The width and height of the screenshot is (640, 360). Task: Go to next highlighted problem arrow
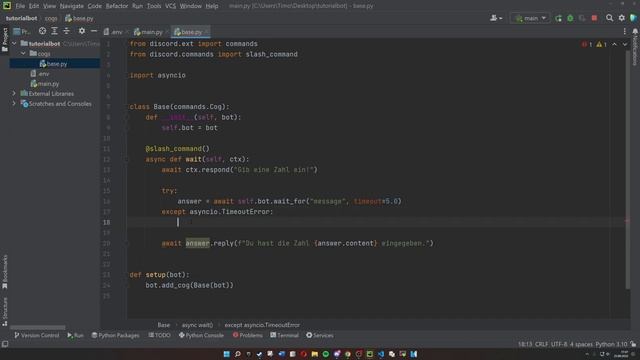click(625, 44)
